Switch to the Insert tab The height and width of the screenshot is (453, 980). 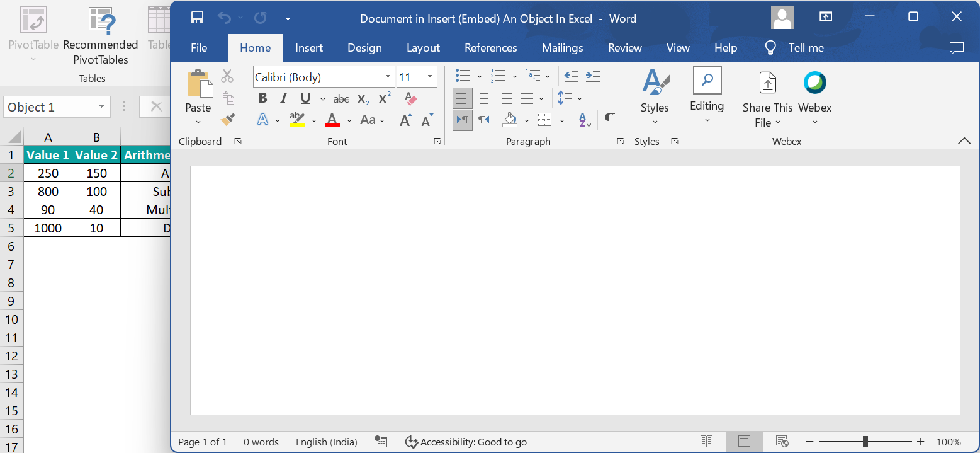coord(309,48)
